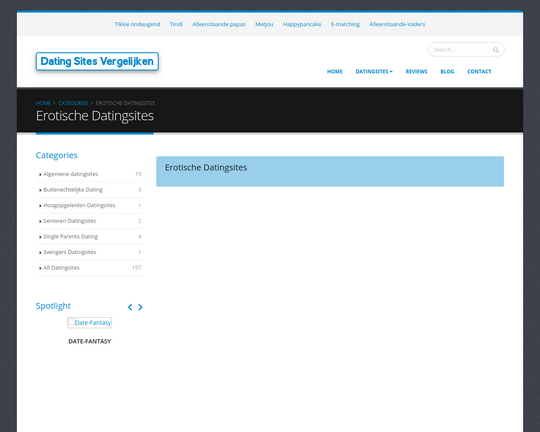The width and height of the screenshot is (540, 432).
Task: Open Senioren Datingsites category
Action: (70, 221)
